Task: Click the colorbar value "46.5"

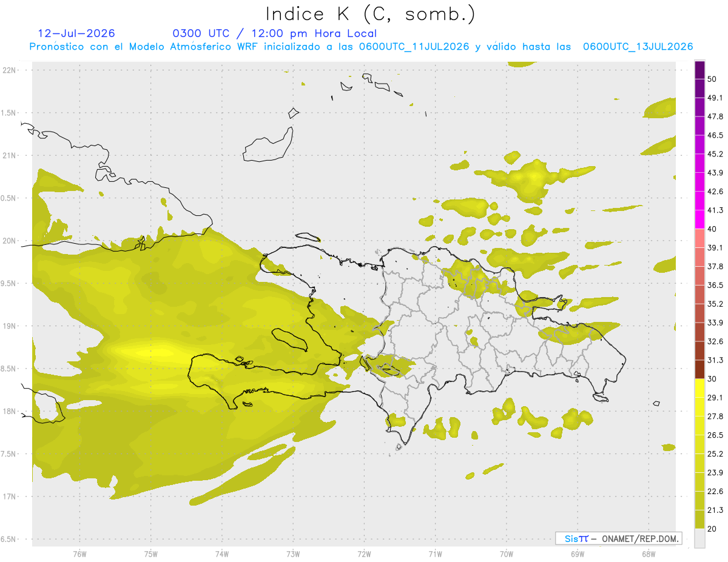Action: (x=715, y=135)
